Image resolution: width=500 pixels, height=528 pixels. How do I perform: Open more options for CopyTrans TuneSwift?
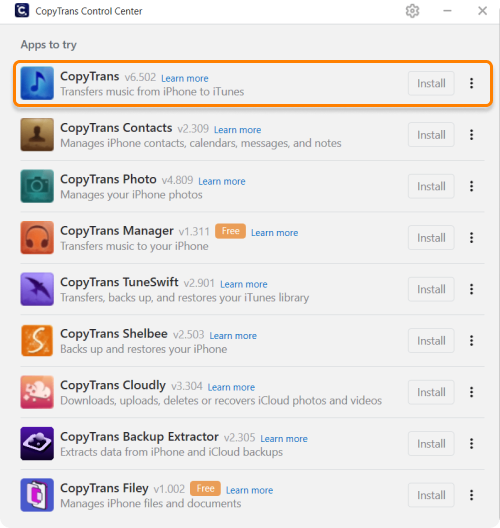(471, 289)
